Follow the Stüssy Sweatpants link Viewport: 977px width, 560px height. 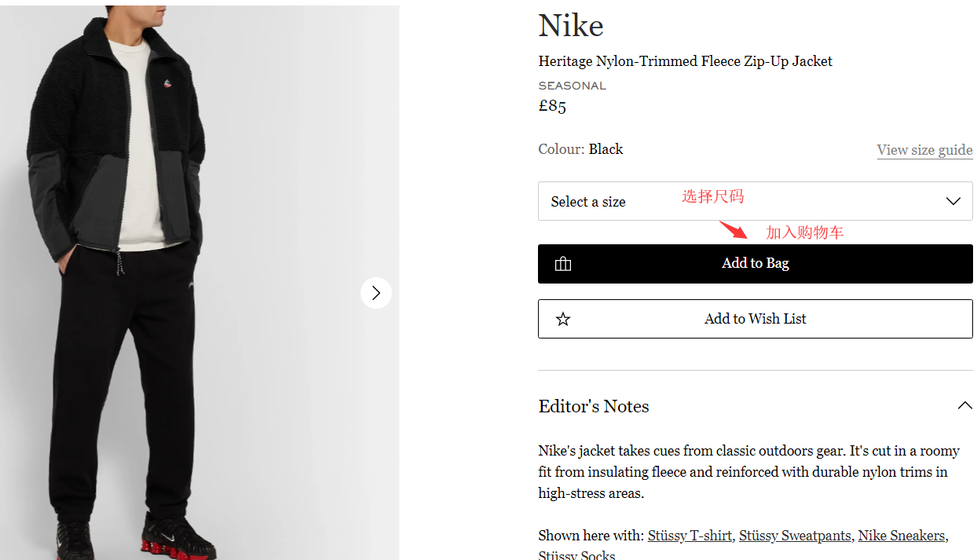coord(795,536)
